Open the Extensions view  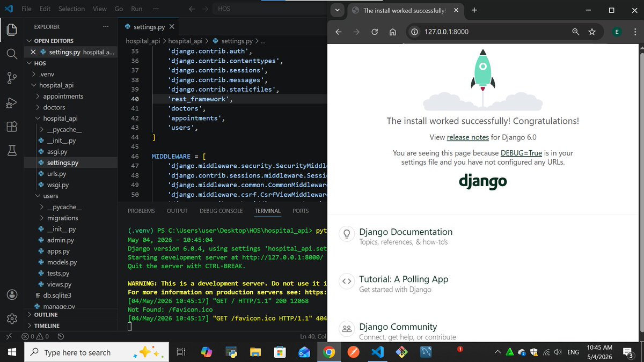12,127
